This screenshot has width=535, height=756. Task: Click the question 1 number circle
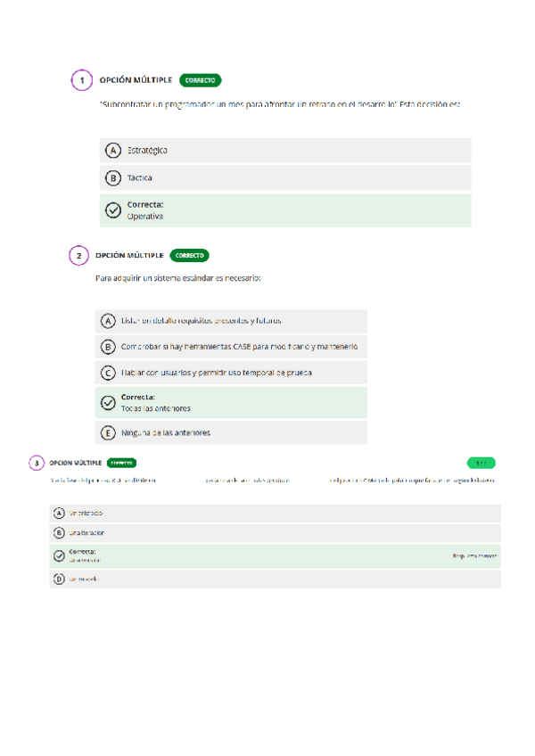pyautogui.click(x=81, y=80)
